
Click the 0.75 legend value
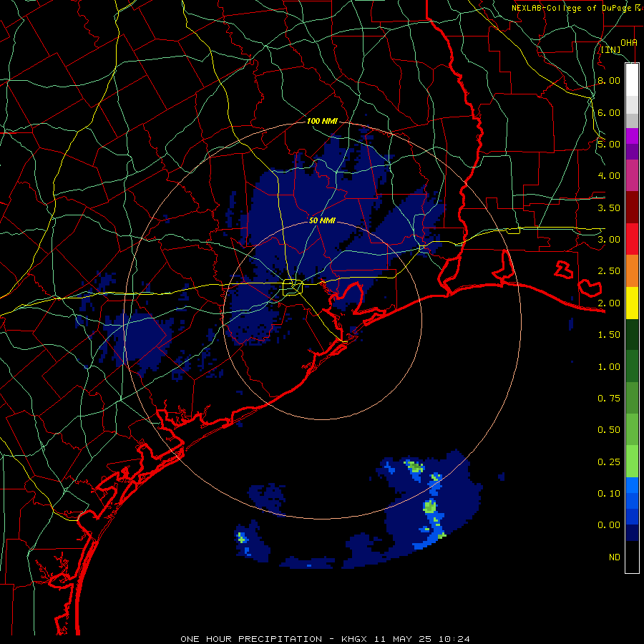tap(609, 399)
